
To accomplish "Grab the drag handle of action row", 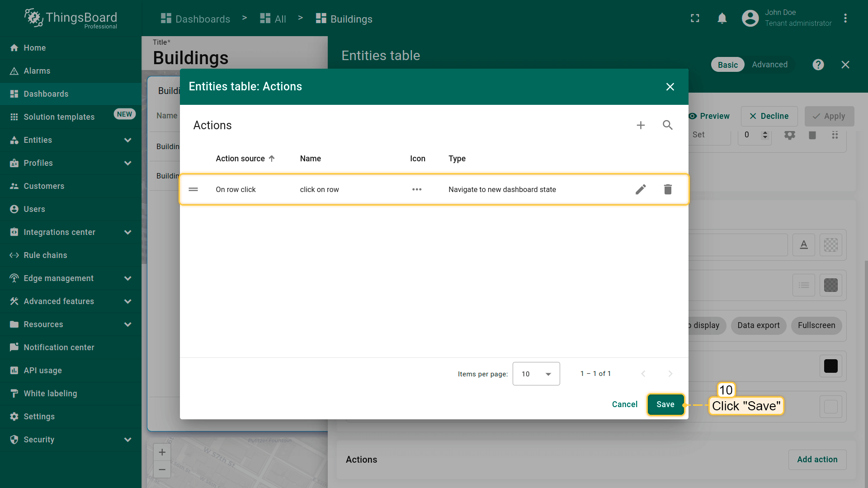I will pos(193,189).
